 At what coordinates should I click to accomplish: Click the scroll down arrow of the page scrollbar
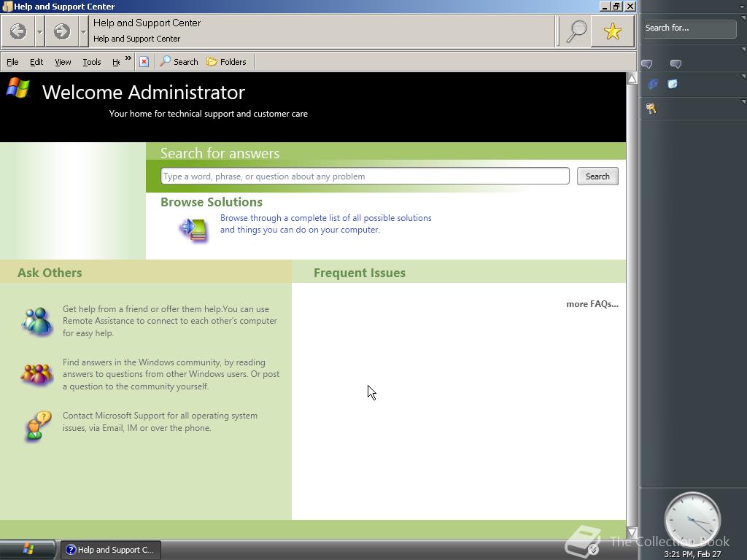click(632, 532)
